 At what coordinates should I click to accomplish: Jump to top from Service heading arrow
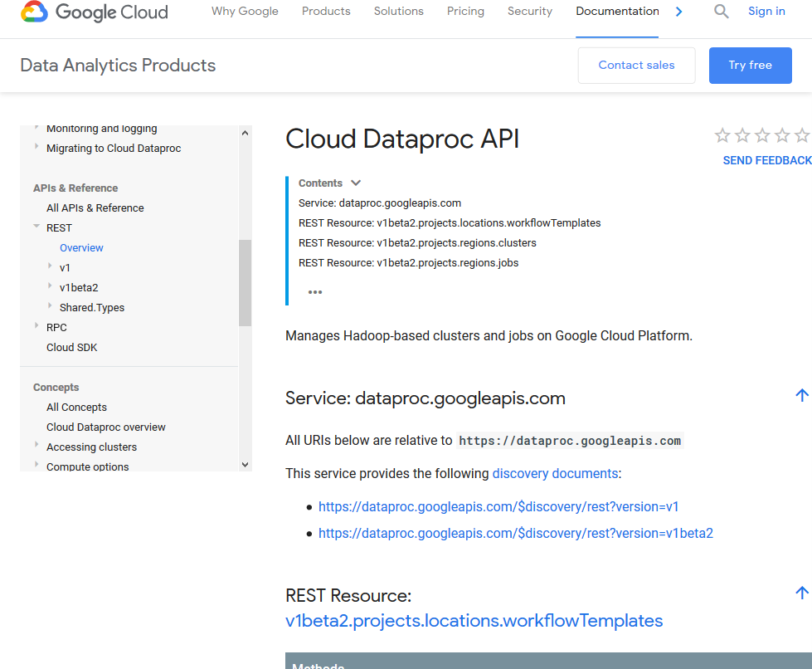pyautogui.click(x=802, y=395)
